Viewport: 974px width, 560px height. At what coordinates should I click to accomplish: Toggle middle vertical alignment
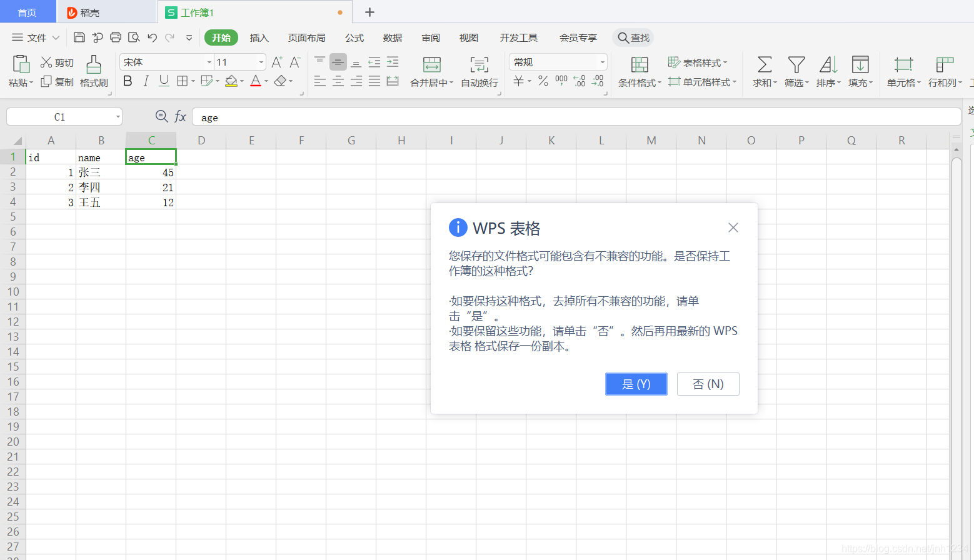tap(338, 62)
